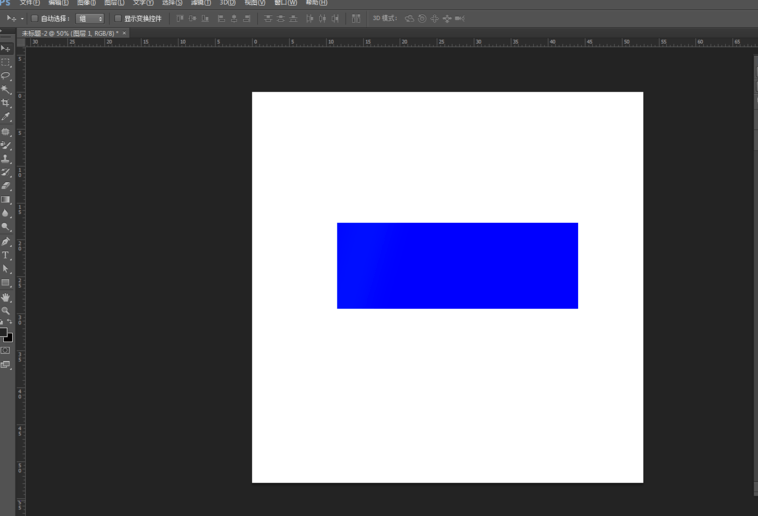Close the 未标题-2 document tab
758x516 pixels.
point(124,33)
